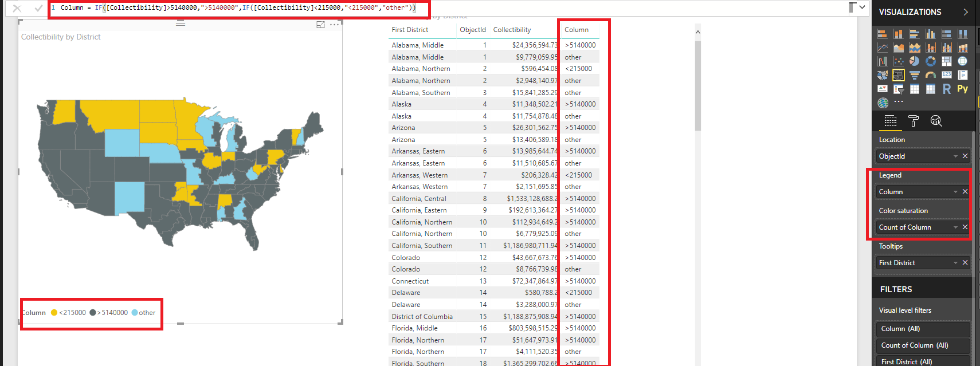Collapse the Visualizations pane chevron
Viewport: 980px width, 366px height.
[x=966, y=11]
